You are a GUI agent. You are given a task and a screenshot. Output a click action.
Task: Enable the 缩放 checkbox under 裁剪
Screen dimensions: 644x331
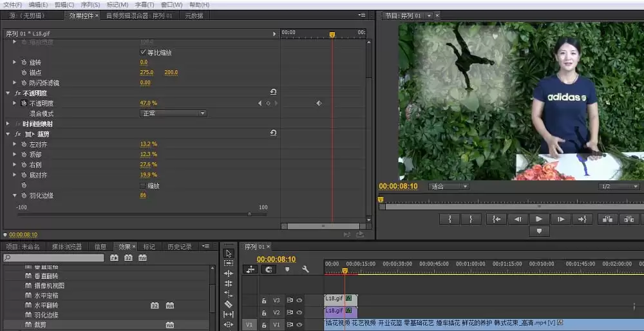143,185
